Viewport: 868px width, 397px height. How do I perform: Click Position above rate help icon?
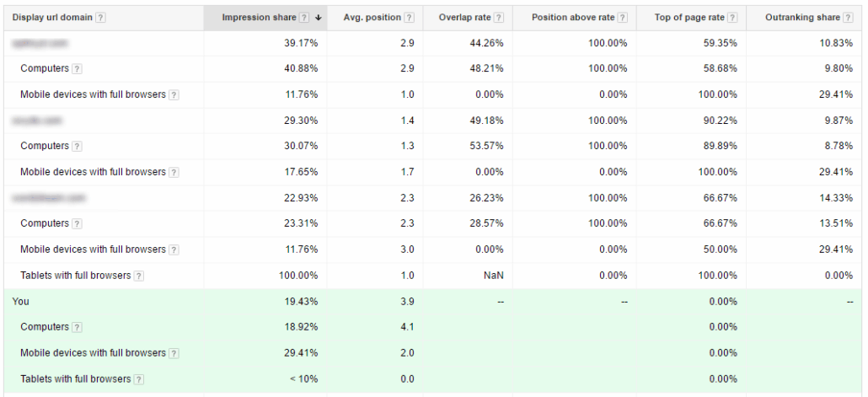tap(622, 18)
